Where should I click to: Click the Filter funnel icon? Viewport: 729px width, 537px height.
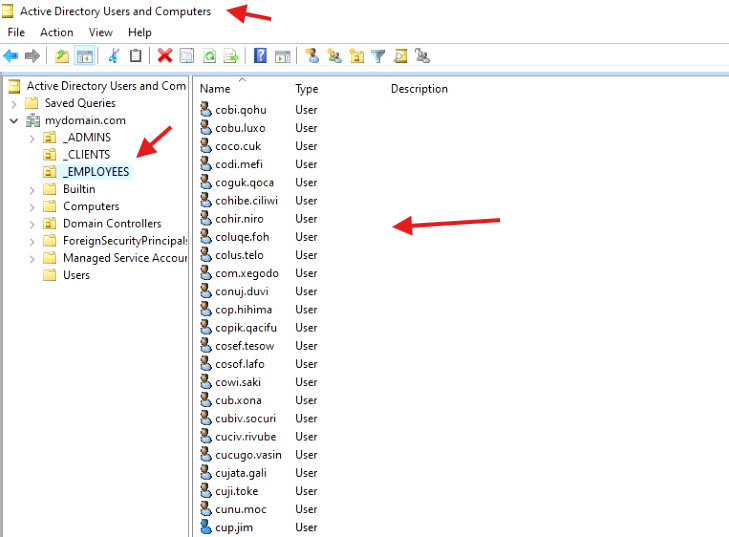[378, 56]
